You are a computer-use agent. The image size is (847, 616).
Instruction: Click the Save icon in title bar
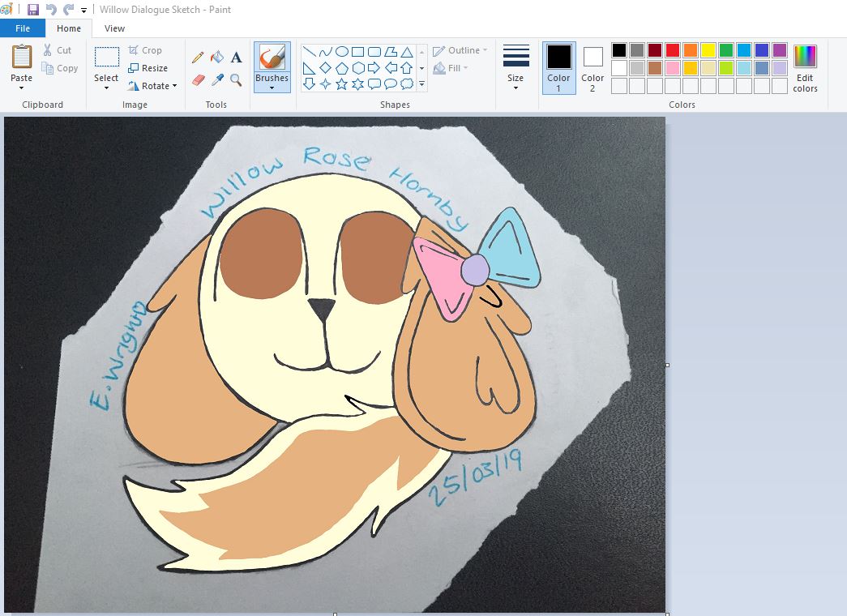point(33,10)
